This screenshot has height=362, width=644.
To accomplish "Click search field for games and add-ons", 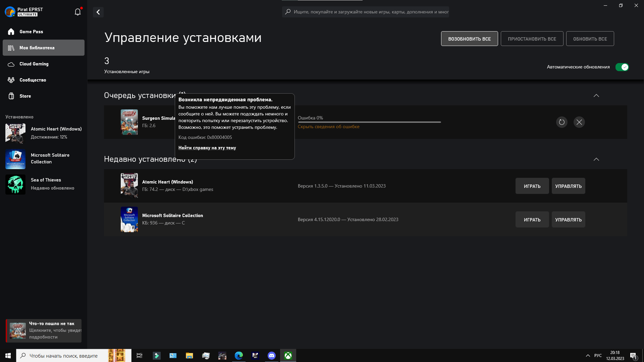I will (366, 12).
